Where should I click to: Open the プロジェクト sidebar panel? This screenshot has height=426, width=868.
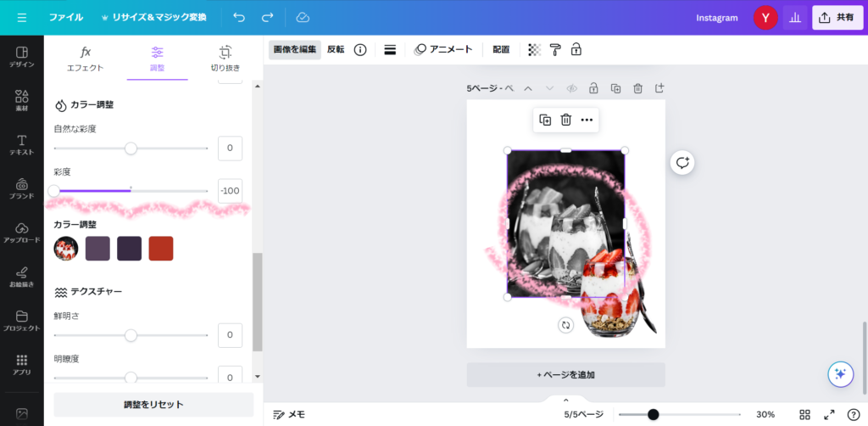[x=21, y=322]
